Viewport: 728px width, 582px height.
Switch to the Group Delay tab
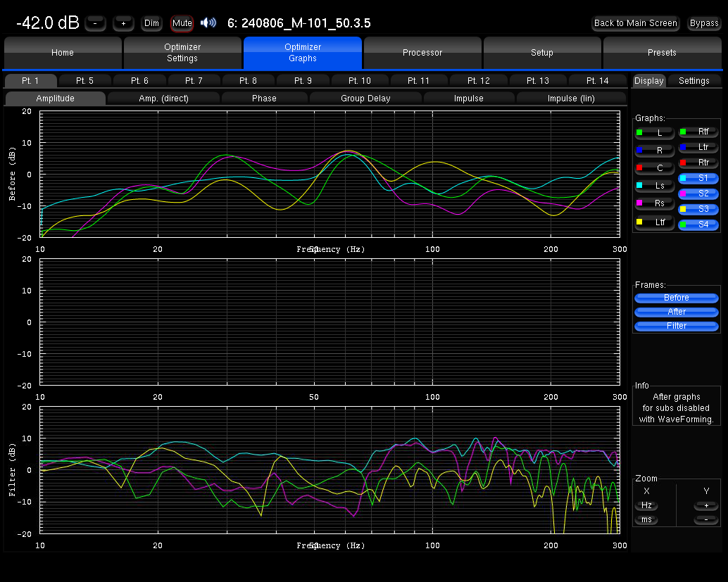pyautogui.click(x=365, y=99)
